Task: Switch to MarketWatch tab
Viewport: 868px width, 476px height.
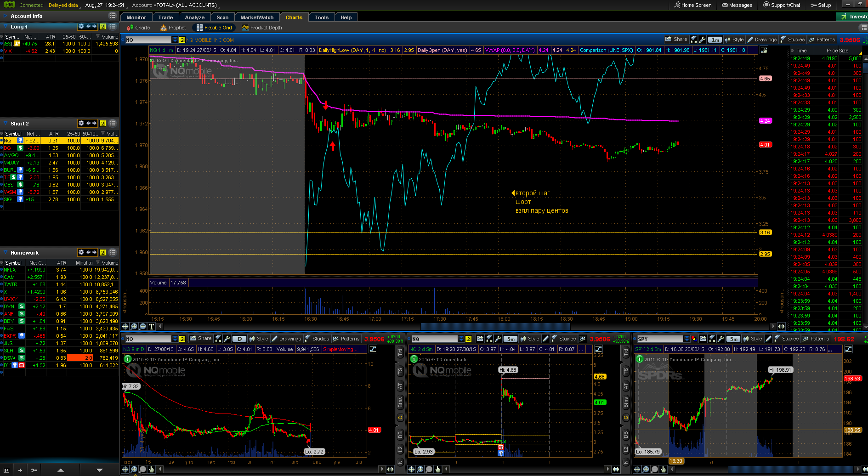Action: click(x=257, y=17)
